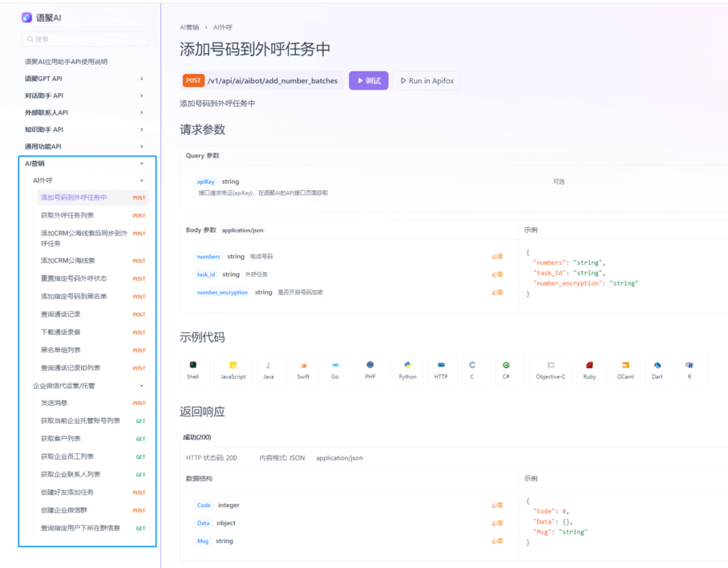Screen dimensions: 728x568
Task: Open 获取当前企业托管账号列表 API item
Action: 93,421
